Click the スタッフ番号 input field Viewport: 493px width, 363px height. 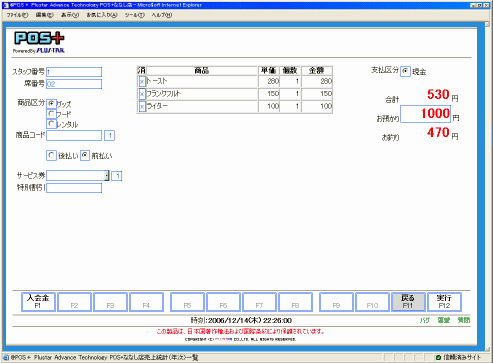[x=74, y=72]
